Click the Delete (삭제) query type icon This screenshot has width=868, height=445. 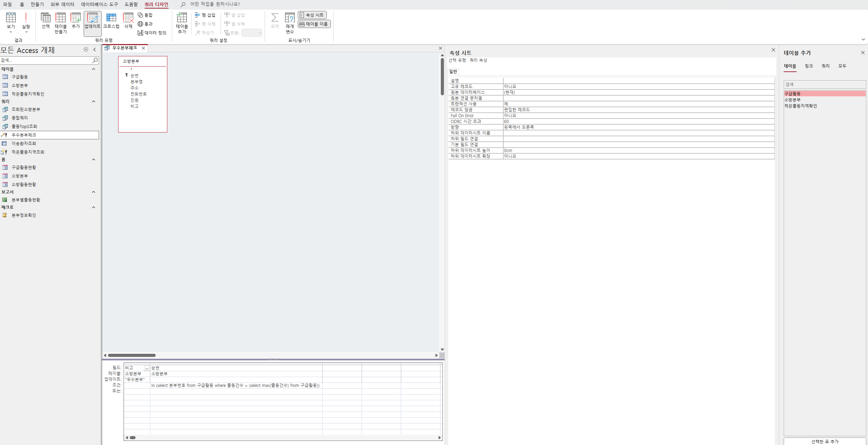coord(128,20)
